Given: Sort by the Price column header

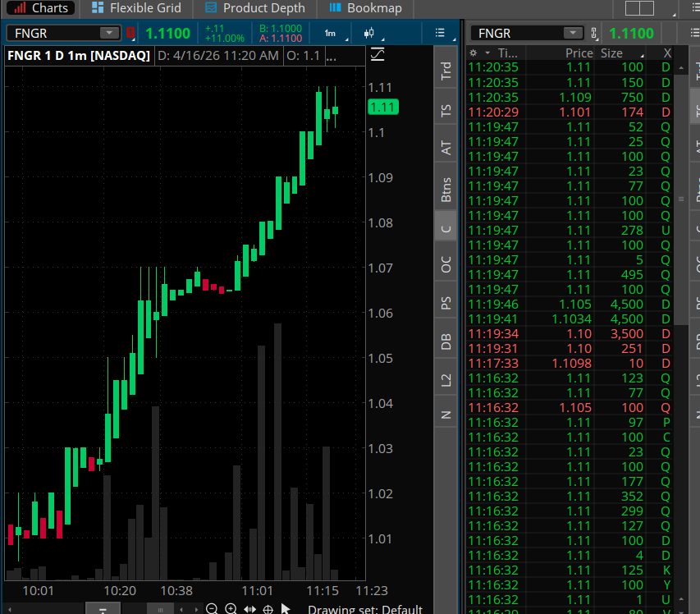Looking at the screenshot, I should point(579,53).
